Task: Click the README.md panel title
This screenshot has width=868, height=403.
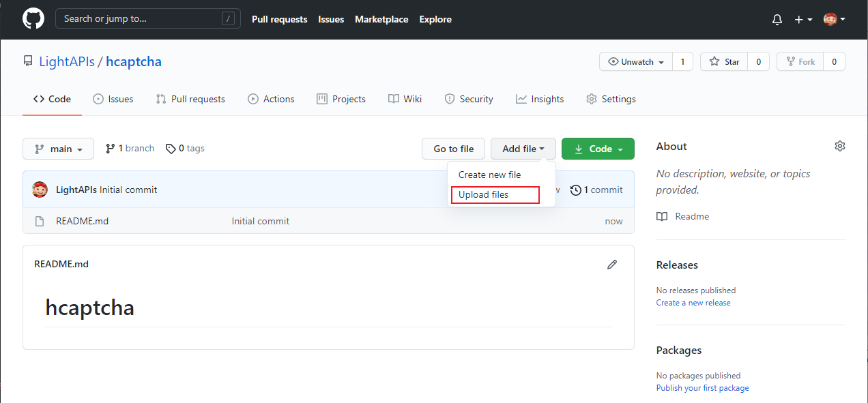Action: point(61,265)
